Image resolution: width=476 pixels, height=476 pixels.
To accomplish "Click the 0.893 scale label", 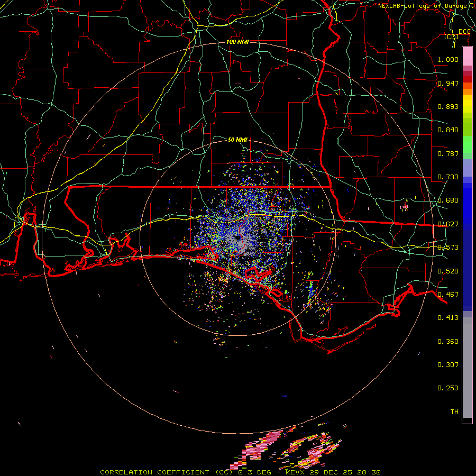I will (448, 106).
